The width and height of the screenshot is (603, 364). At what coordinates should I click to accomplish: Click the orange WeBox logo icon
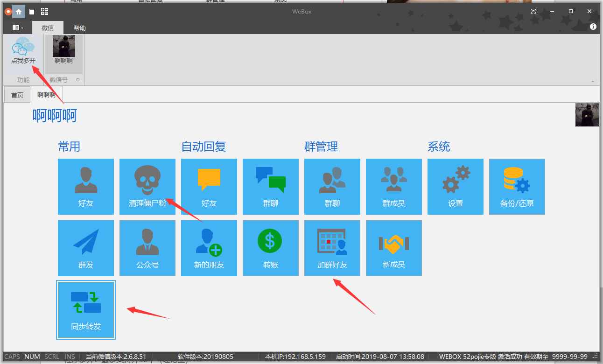click(8, 12)
